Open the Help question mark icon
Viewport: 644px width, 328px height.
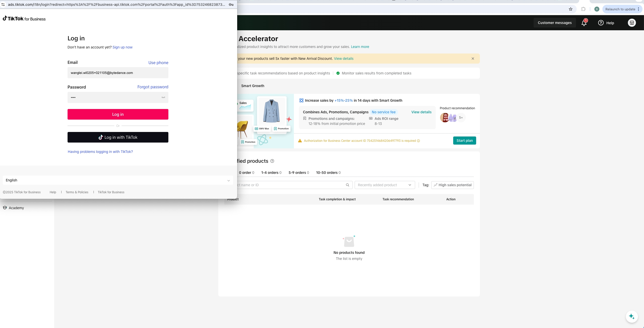(601, 23)
